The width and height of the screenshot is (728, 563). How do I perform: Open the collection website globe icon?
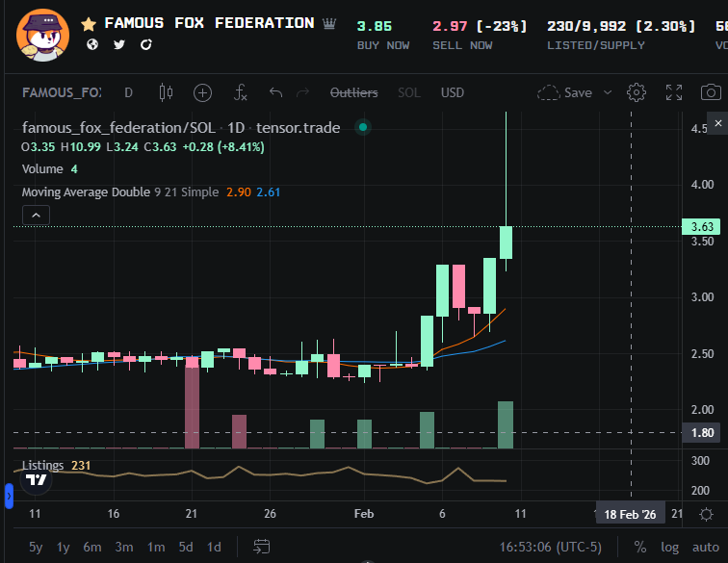[x=92, y=44]
